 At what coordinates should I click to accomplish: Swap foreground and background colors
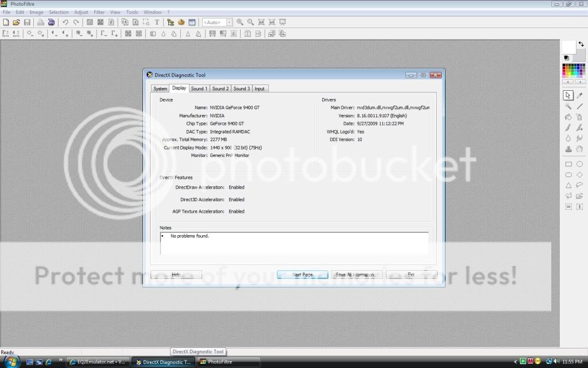[582, 44]
